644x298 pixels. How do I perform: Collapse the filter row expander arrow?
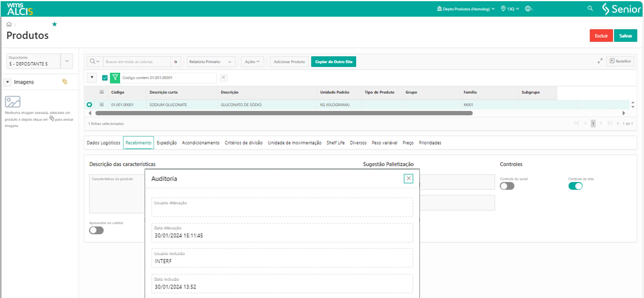pos(92,77)
